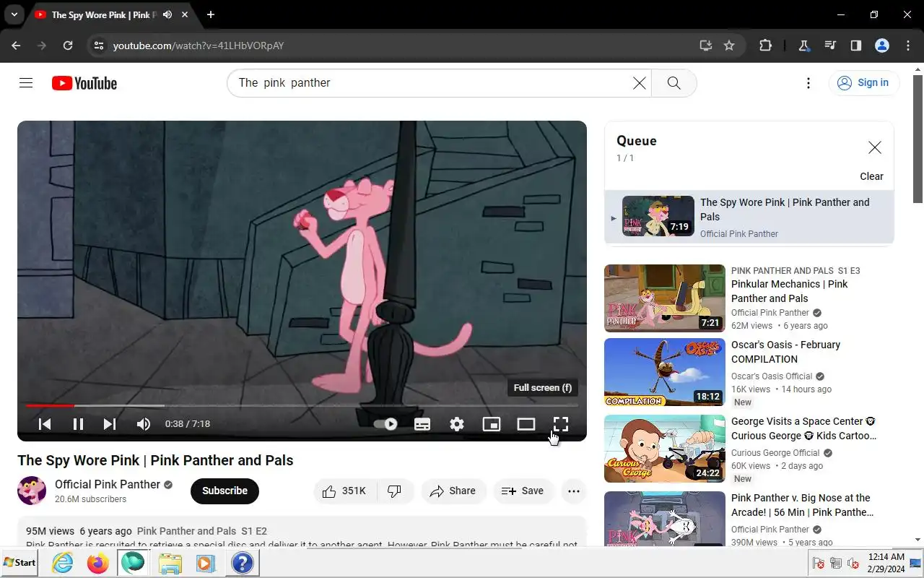Open file explorer folder on taskbar

170,563
